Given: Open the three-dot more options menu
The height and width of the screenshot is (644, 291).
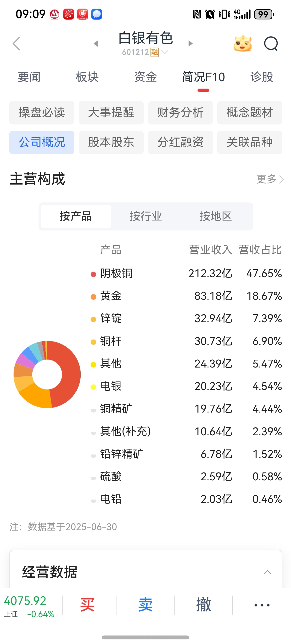Looking at the screenshot, I should [x=262, y=605].
